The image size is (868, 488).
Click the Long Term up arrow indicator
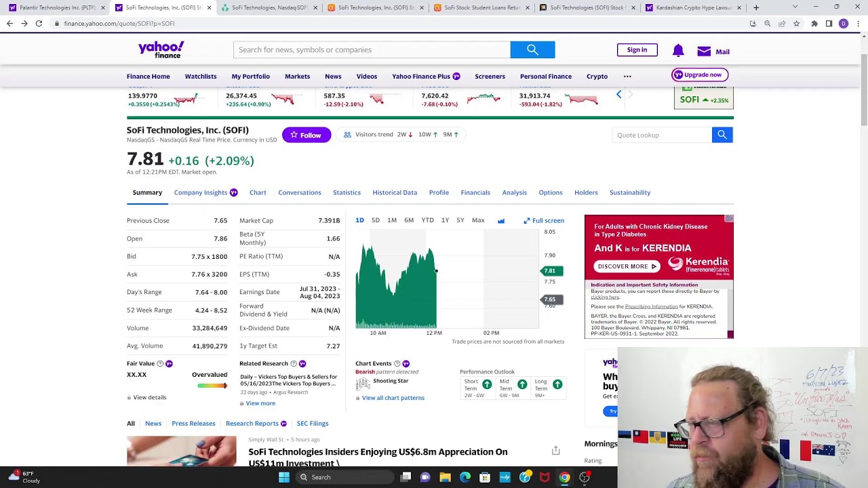point(557,384)
